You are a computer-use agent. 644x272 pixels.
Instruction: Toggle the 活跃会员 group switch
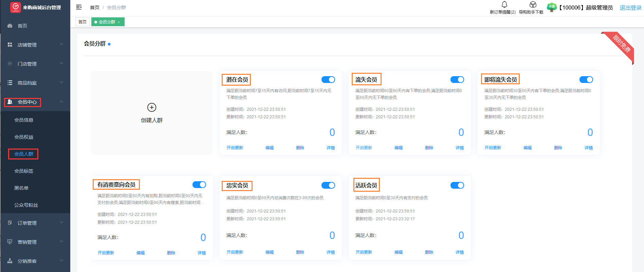(x=457, y=185)
